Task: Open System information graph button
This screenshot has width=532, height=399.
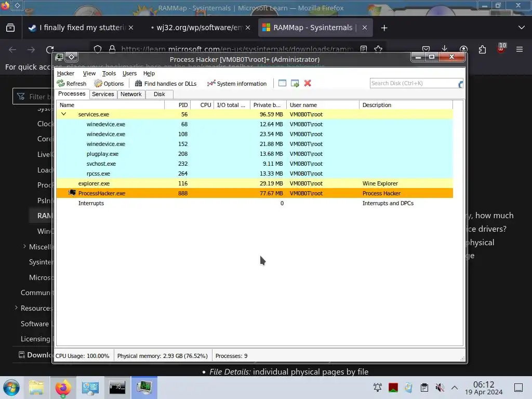Action: [x=237, y=84]
